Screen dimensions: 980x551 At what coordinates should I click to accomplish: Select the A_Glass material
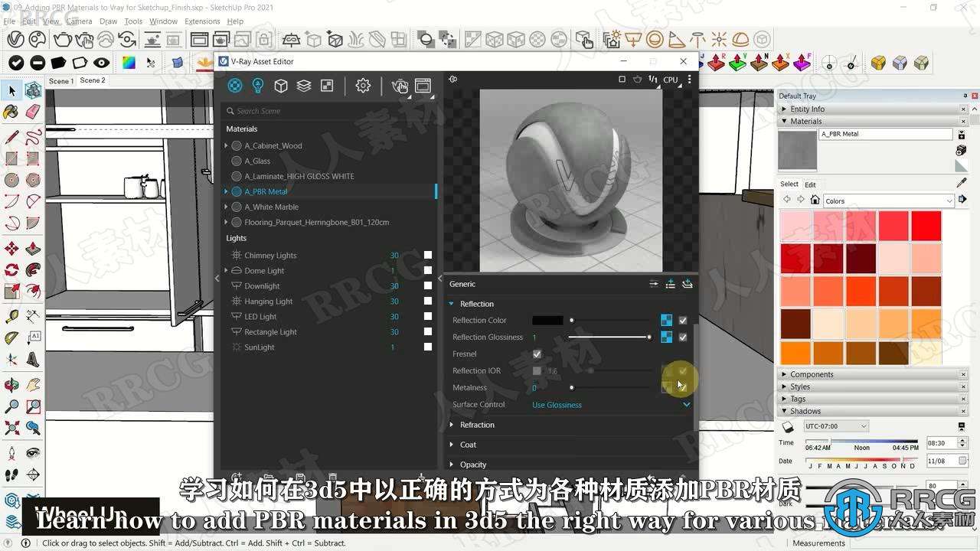(x=257, y=161)
